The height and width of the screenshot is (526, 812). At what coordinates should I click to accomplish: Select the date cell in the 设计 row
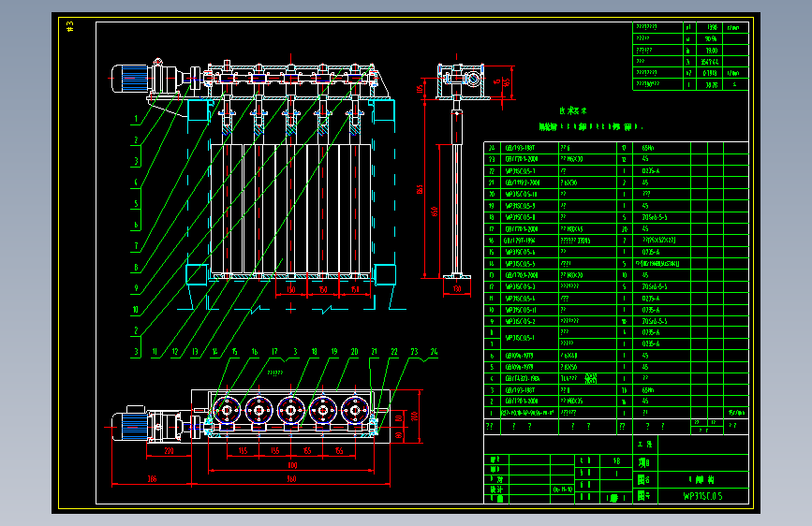562,489
